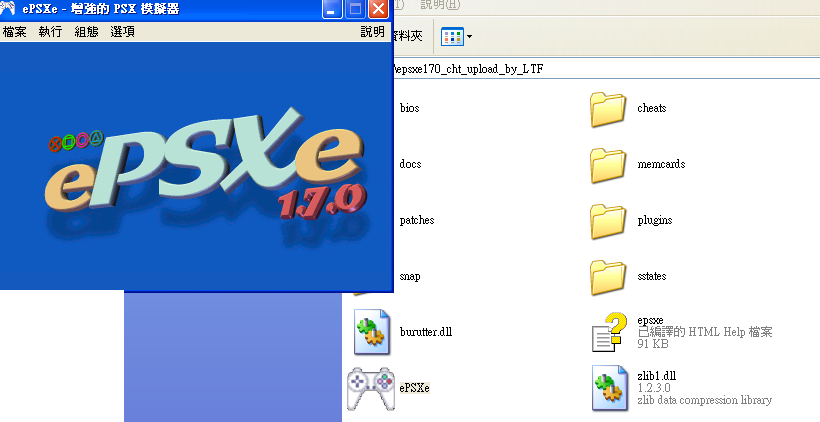Image resolution: width=820 pixels, height=422 pixels.
Task: Open the 選項 menu in ePSXe
Action: 122,32
